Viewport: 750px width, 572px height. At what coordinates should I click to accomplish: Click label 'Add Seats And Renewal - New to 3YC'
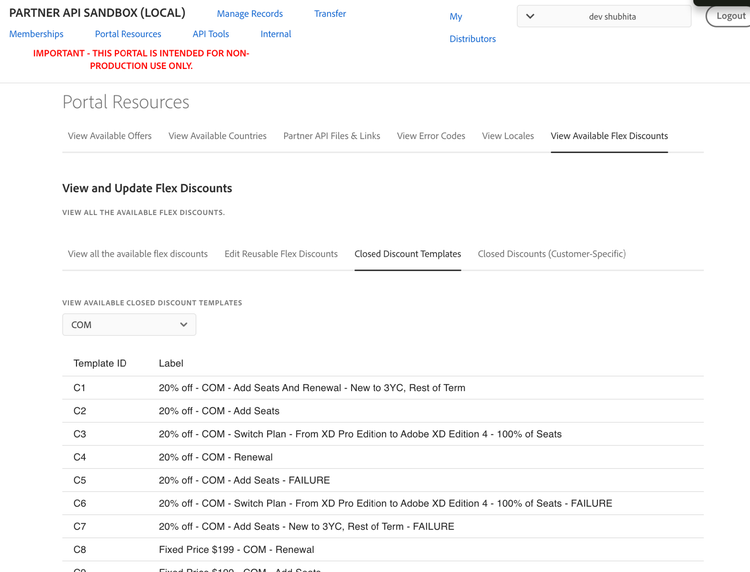pos(312,388)
